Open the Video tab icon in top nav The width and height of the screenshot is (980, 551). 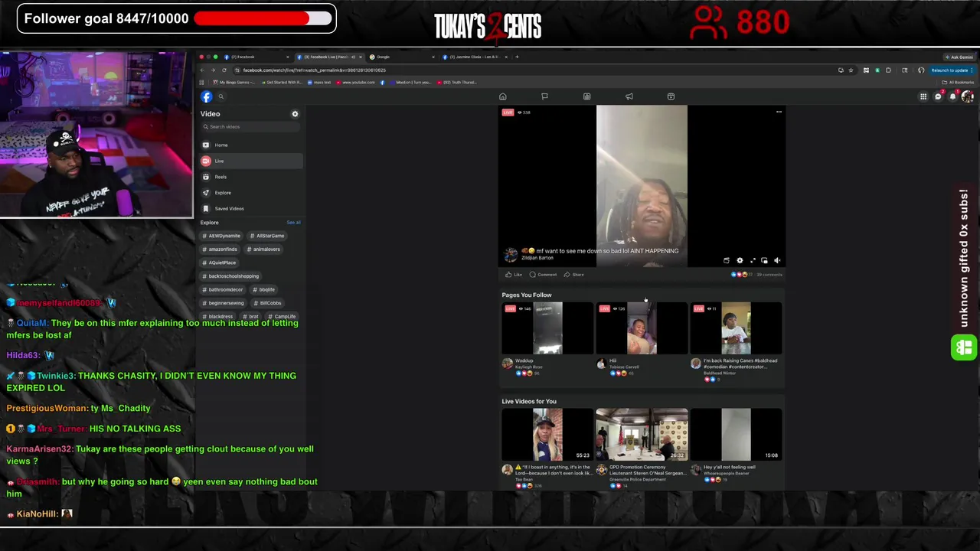[586, 96]
